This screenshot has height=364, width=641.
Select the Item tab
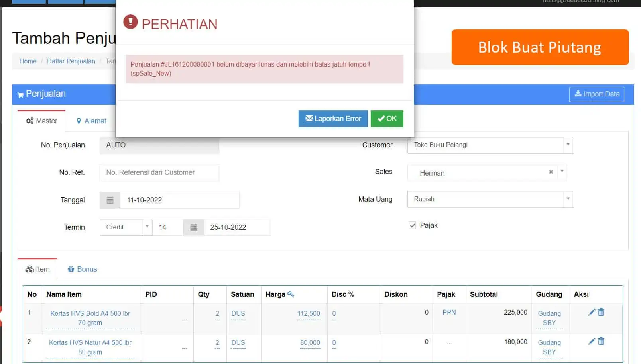point(37,269)
